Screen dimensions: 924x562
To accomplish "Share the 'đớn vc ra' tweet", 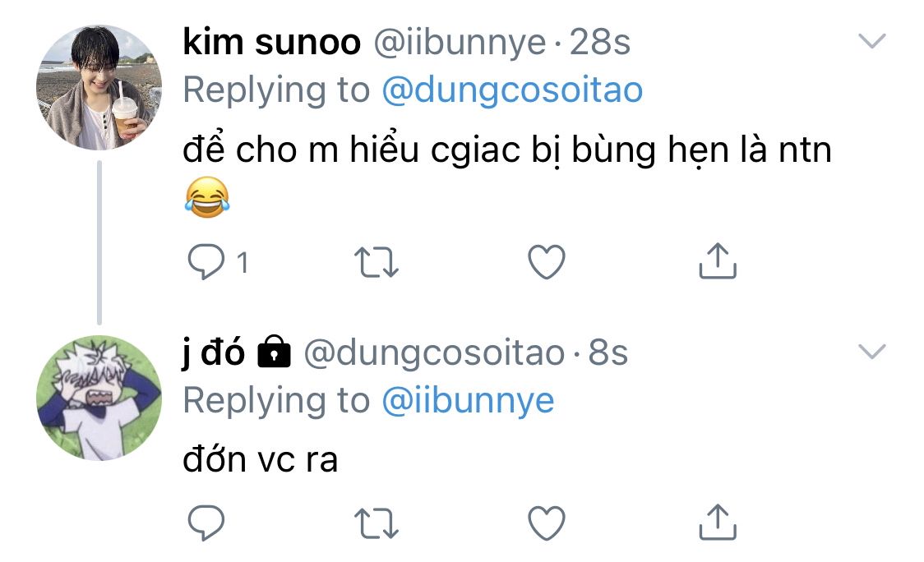I will [x=717, y=520].
